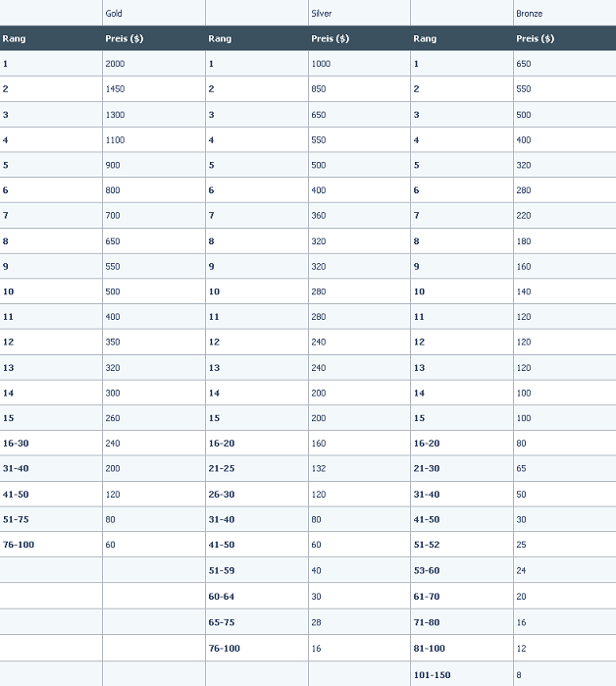Select the Silver rank range 65-75
This screenshot has height=686, width=616.
point(222,622)
